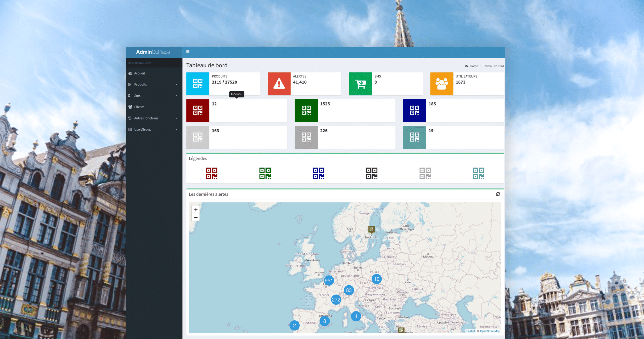Screen dimensions: 644x339
Task: Click the chevron next to Autres fonctions
Action: click(177, 118)
